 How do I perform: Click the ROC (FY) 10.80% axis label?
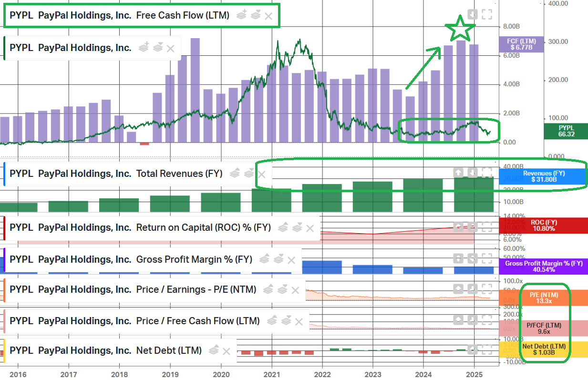pyautogui.click(x=543, y=226)
